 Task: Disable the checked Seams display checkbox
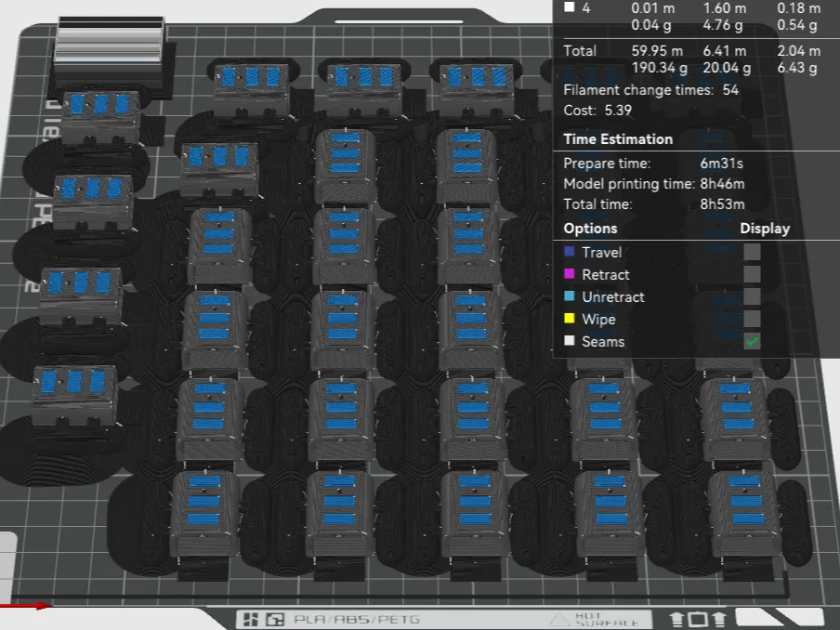[752, 341]
